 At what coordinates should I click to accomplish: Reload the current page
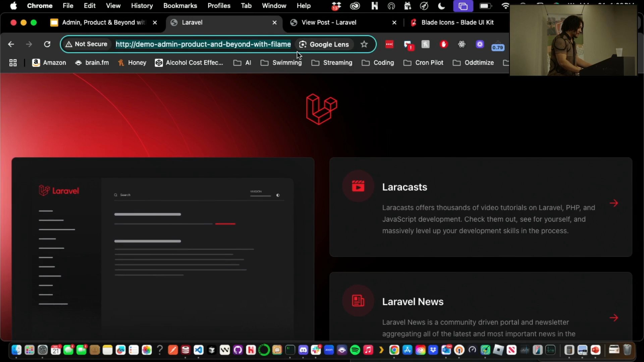[47, 44]
